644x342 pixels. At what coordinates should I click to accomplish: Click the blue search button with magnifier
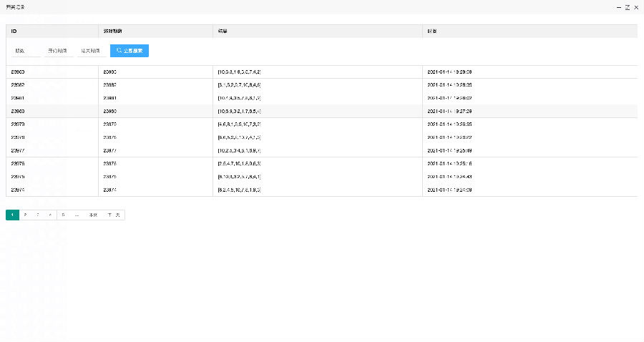(129, 51)
